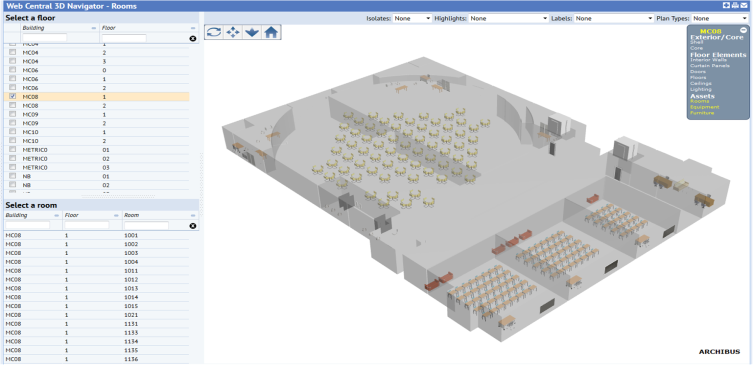Toggle the Furniture layer in the MC08 panel
754x365 pixels.
702,113
